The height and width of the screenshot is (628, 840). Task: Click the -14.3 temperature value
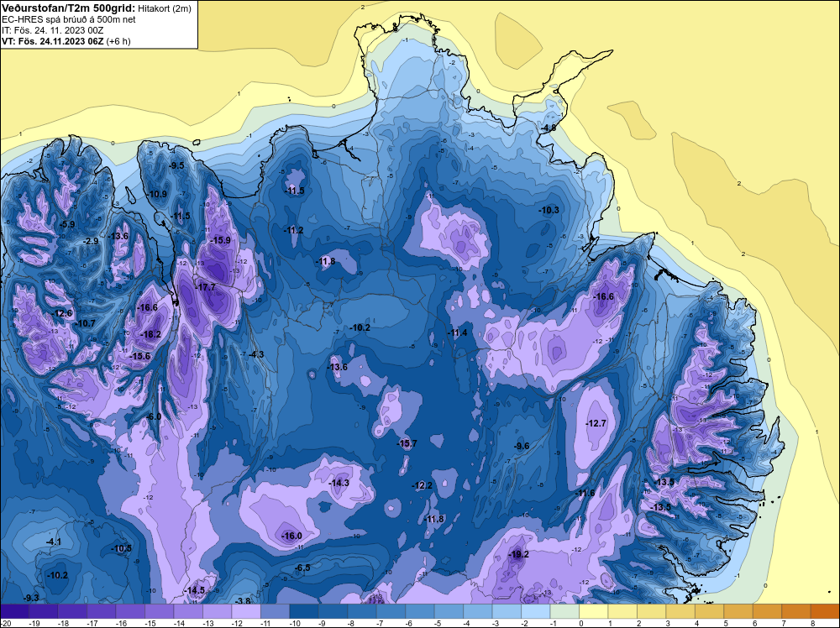(x=339, y=483)
